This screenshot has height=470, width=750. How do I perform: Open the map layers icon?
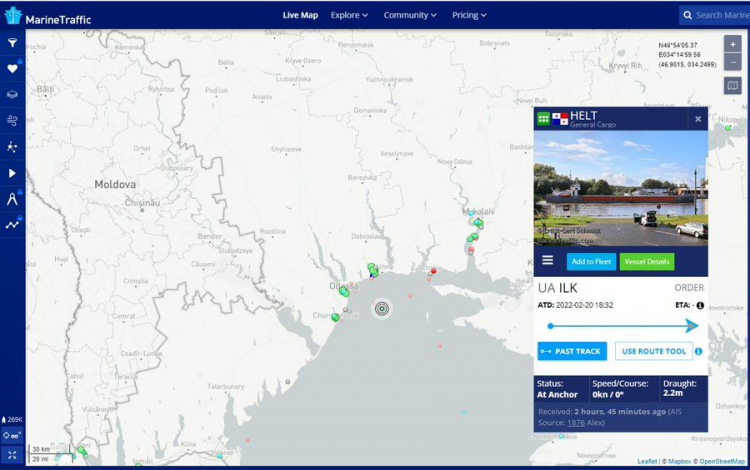pos(12,94)
